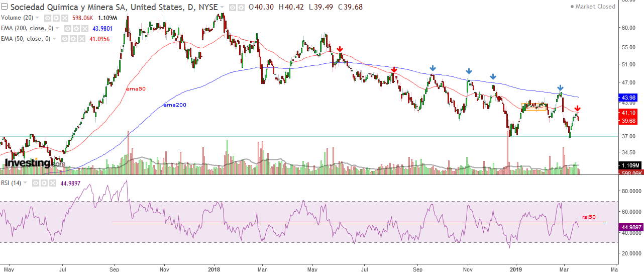Click the 1.109M volume axis label
The image size is (644, 272).
point(629,165)
